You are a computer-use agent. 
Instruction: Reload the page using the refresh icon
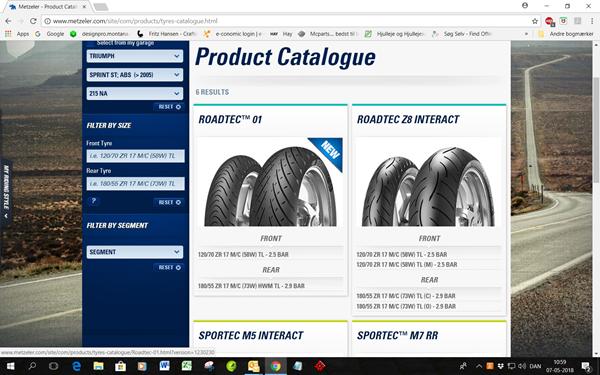(33, 21)
